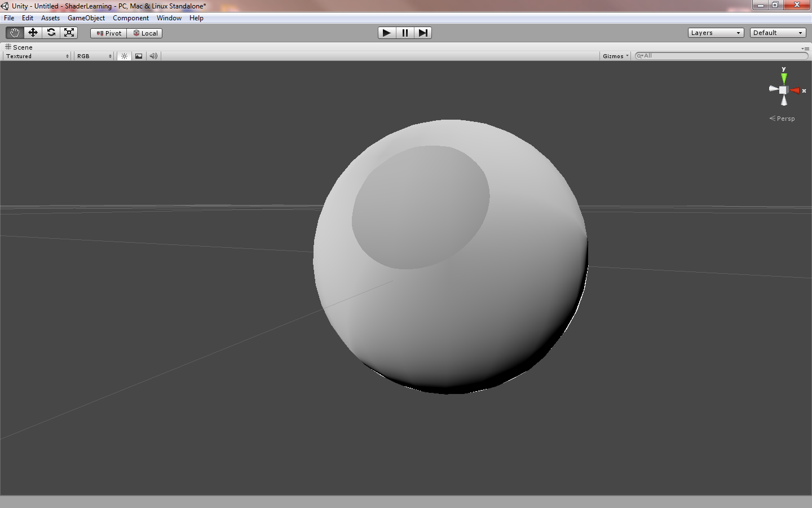Open the GameObject menu
The image size is (812, 508).
pyautogui.click(x=86, y=18)
